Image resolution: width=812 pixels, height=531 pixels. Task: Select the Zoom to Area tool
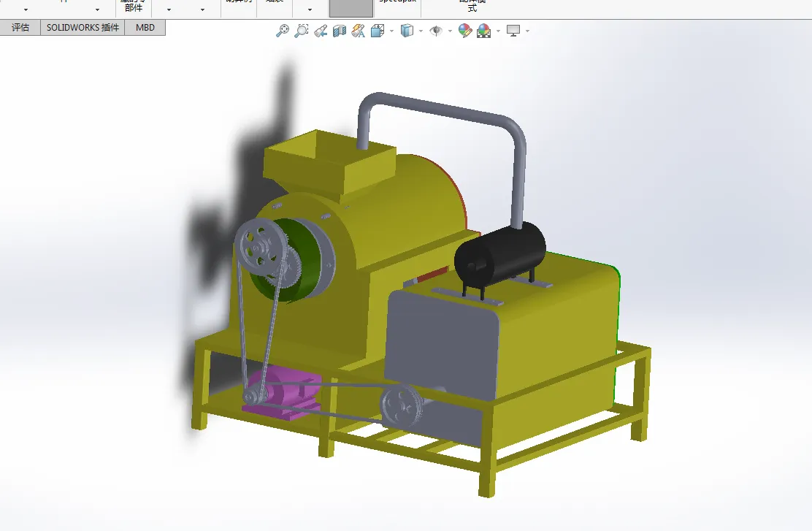coord(302,31)
